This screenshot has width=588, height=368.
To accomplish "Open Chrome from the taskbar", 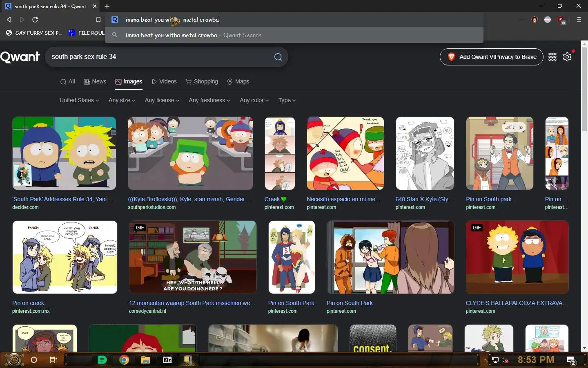I will [x=124, y=360].
